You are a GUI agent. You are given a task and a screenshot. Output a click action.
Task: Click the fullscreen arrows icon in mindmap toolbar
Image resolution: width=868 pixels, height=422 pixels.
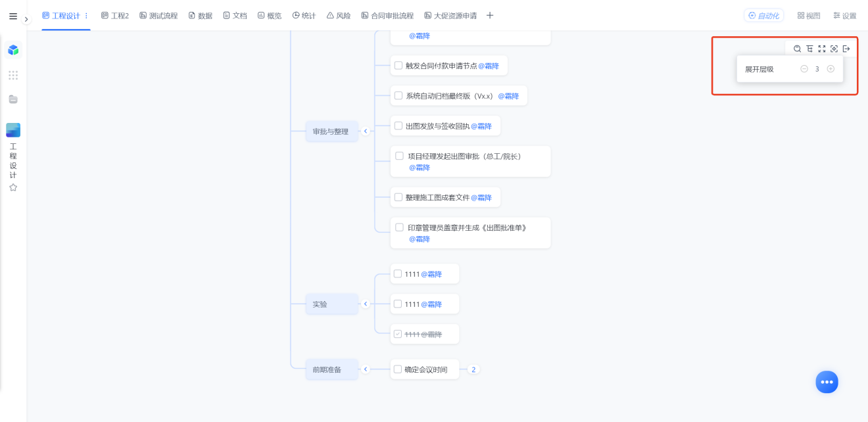[822, 49]
